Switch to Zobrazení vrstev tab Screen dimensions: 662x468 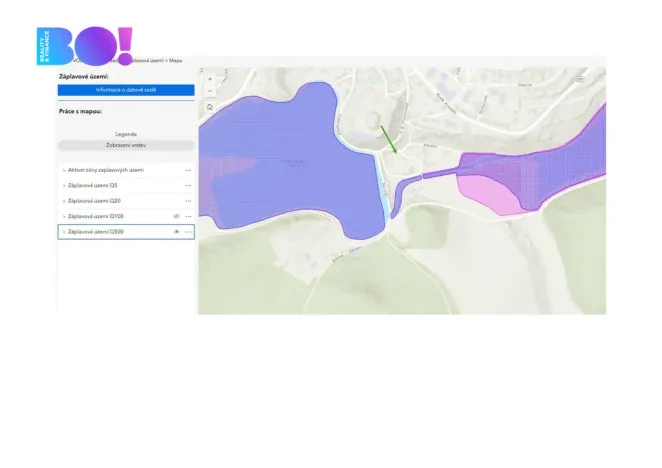point(126,145)
